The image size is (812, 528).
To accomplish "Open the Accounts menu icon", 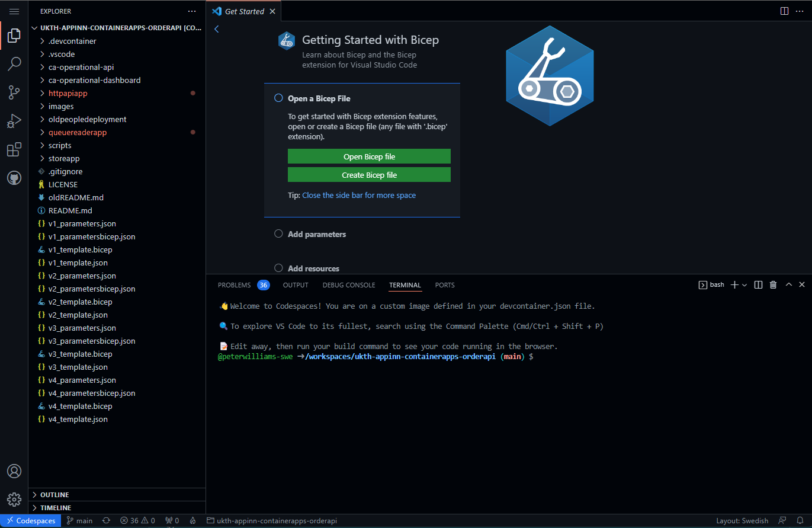I will (x=14, y=471).
